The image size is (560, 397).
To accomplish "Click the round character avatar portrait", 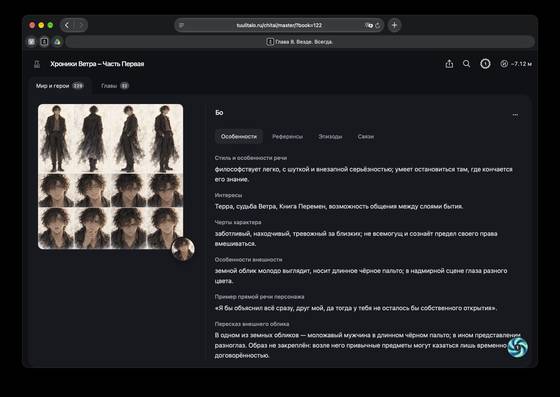I will point(183,249).
